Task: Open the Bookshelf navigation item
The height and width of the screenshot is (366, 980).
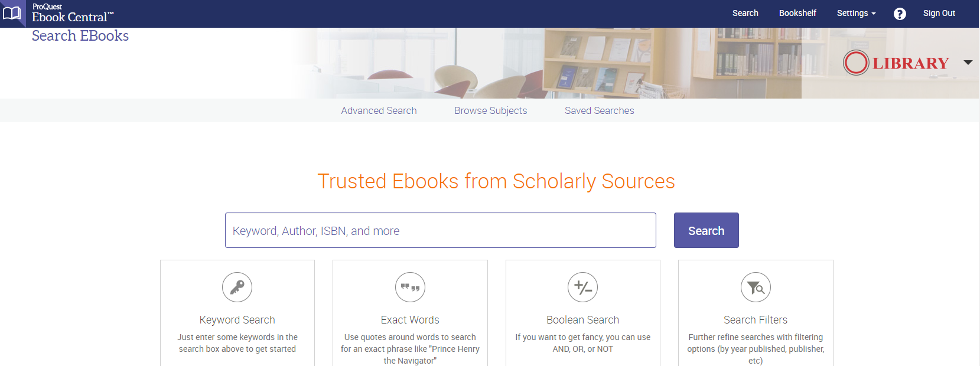Action: (x=797, y=13)
